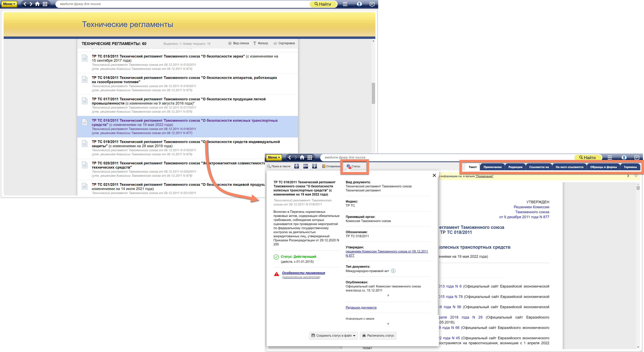Open document ТР ТС 016/2011 about gas appliances
This screenshot has height=352, width=644.
coord(188,84)
